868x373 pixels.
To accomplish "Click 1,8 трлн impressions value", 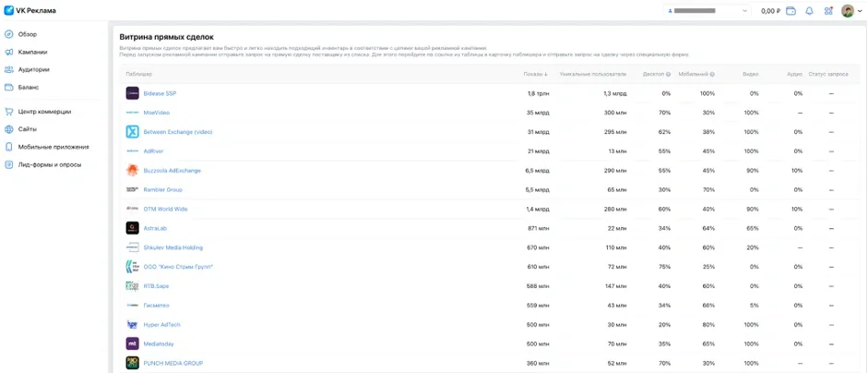I will coord(539,93).
